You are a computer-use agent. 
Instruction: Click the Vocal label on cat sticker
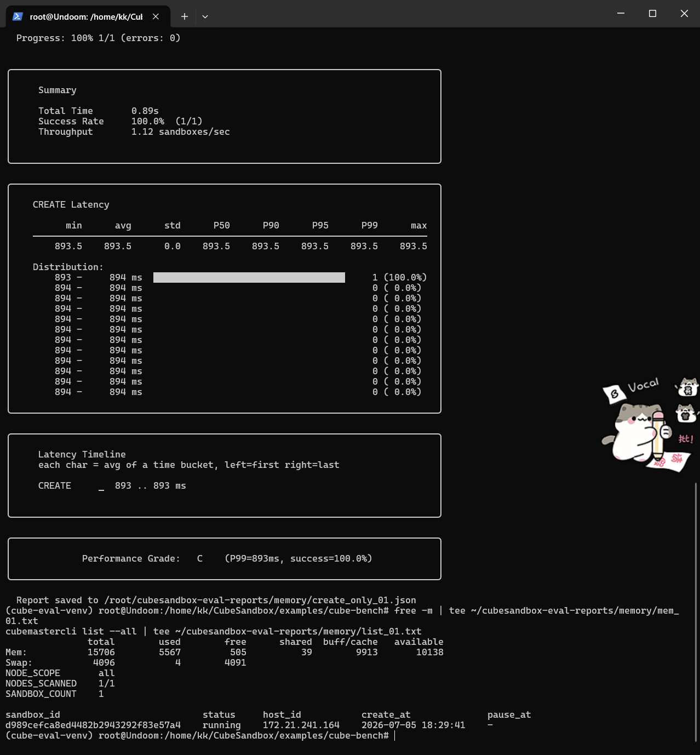pos(643,385)
